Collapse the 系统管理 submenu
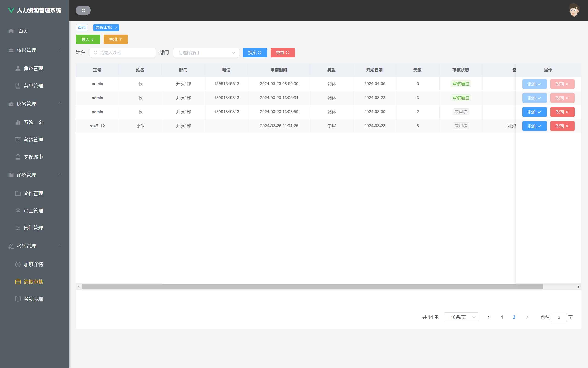 coord(60,175)
